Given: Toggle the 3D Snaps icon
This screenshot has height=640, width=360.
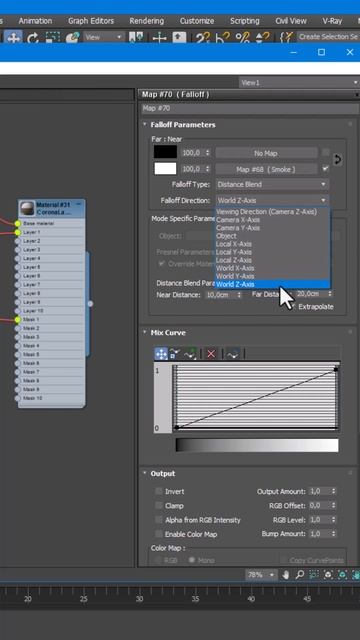Looking at the screenshot, I should pos(202,38).
